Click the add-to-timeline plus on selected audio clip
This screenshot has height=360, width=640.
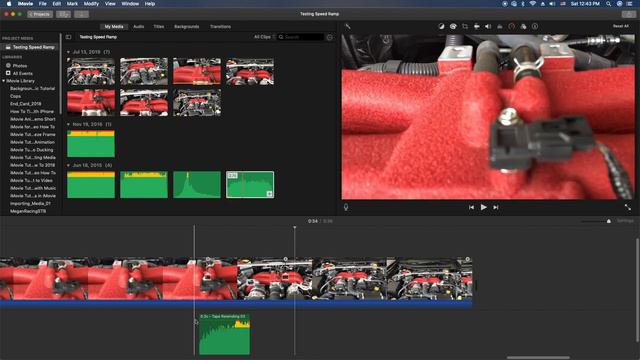click(269, 194)
